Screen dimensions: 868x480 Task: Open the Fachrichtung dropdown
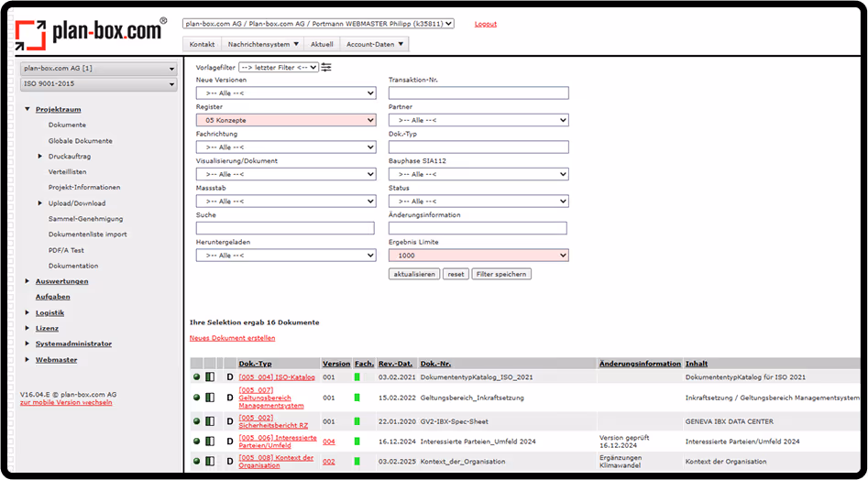click(x=286, y=147)
